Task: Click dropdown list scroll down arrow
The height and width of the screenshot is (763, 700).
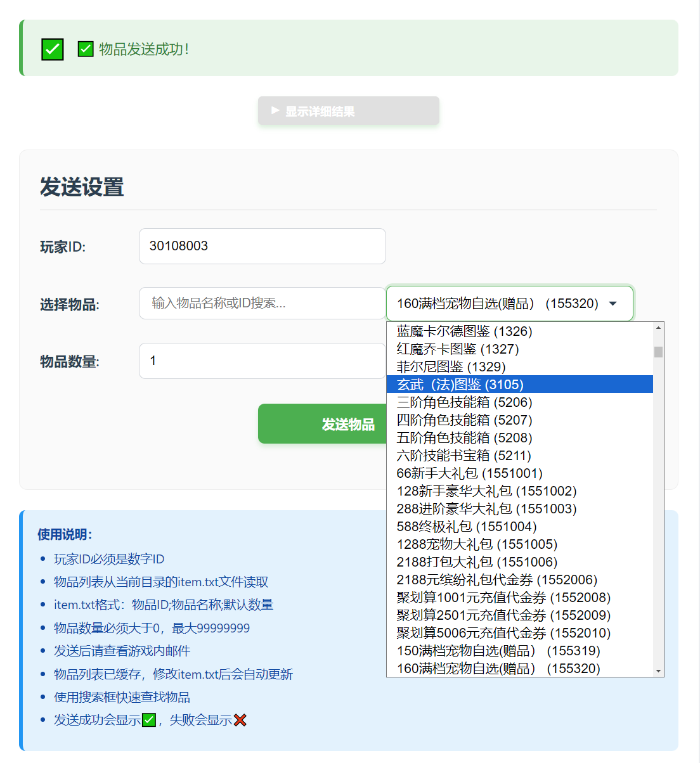Action: [658, 671]
